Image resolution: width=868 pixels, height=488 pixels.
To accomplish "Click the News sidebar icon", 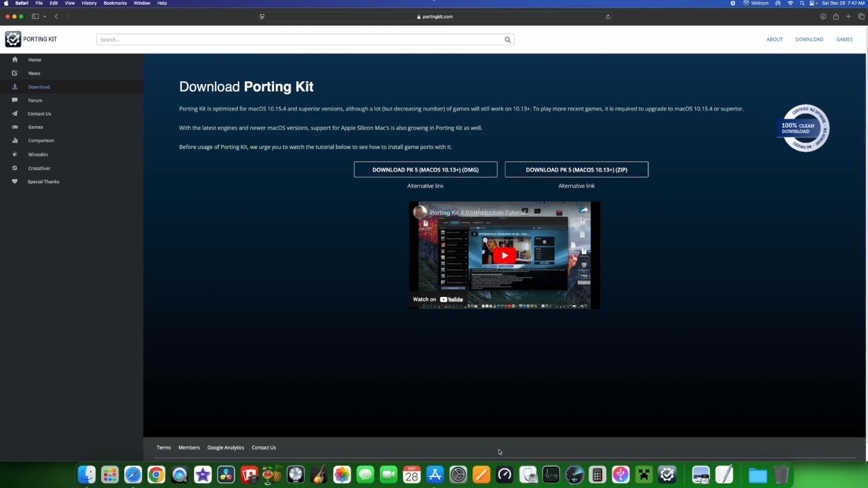I will click(x=15, y=73).
